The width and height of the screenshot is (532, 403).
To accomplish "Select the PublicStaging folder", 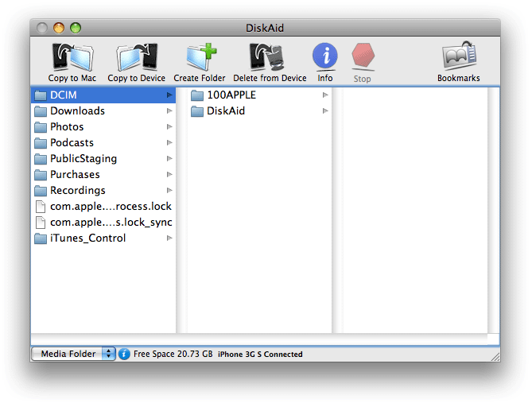I will coord(83,159).
